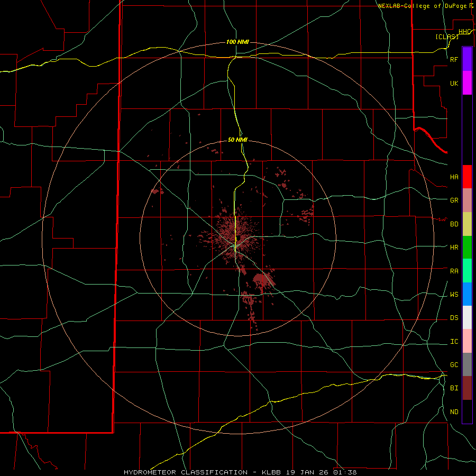The image size is (476, 476).
Task: Click the [CLAS] legend title
Action: (447, 36)
